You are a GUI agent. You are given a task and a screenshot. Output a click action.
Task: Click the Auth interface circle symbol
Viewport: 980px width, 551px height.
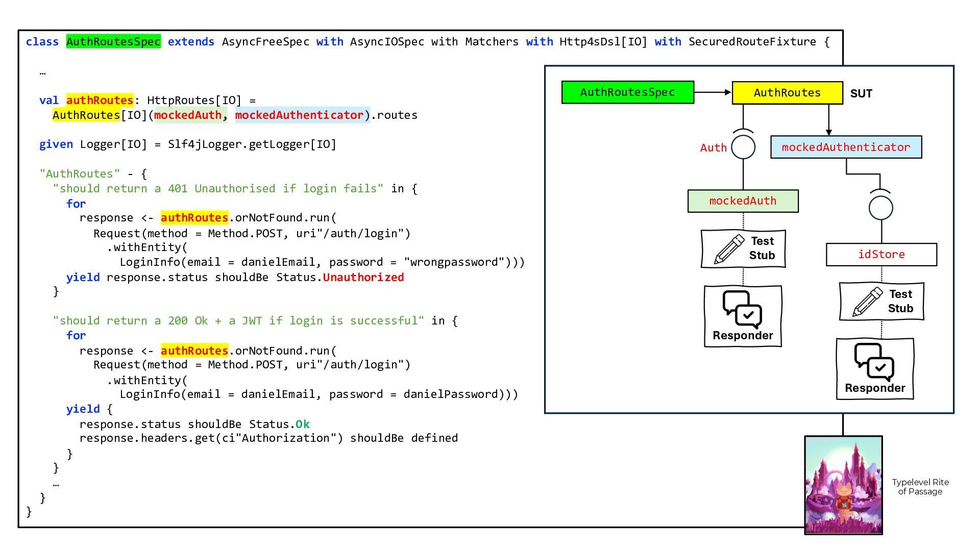tap(743, 147)
